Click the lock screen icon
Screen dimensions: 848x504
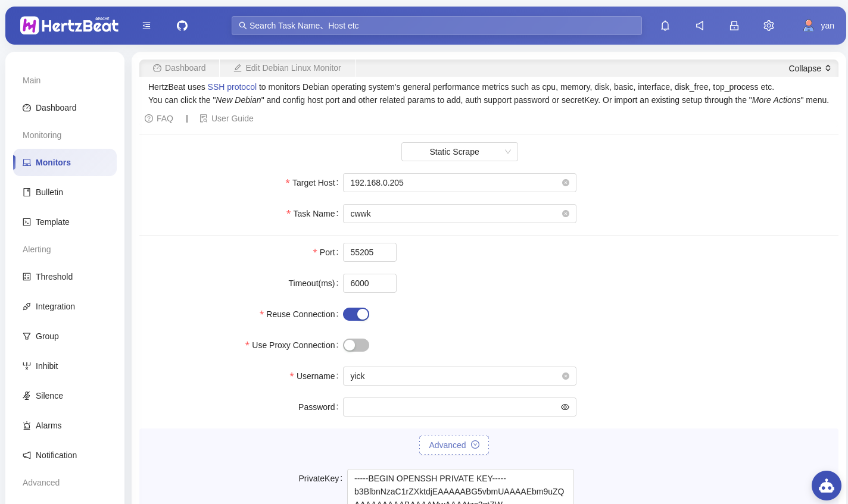[734, 26]
